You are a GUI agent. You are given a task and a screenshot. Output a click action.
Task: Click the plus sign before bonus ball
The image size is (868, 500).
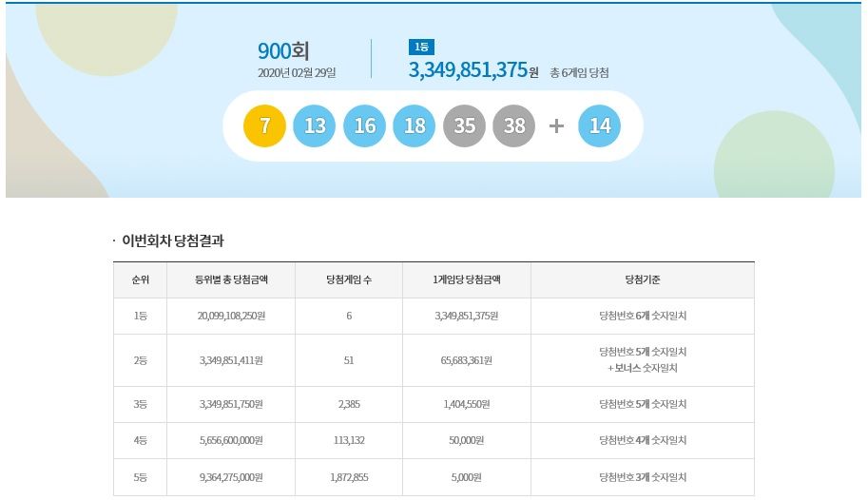pyautogui.click(x=557, y=126)
